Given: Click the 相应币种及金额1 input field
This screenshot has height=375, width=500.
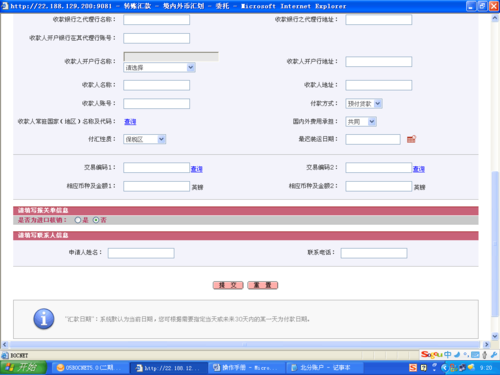Looking at the screenshot, I should coord(157,186).
